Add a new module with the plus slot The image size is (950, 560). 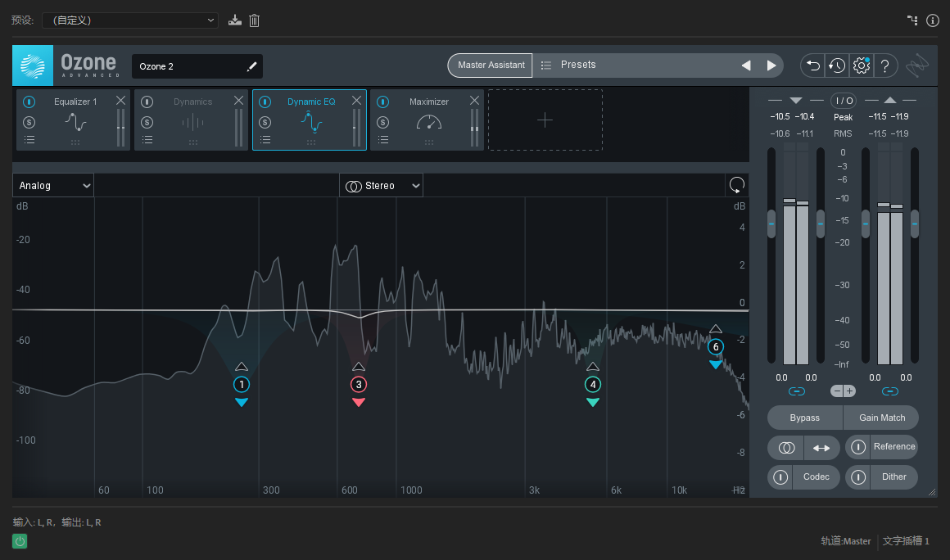pyautogui.click(x=545, y=120)
